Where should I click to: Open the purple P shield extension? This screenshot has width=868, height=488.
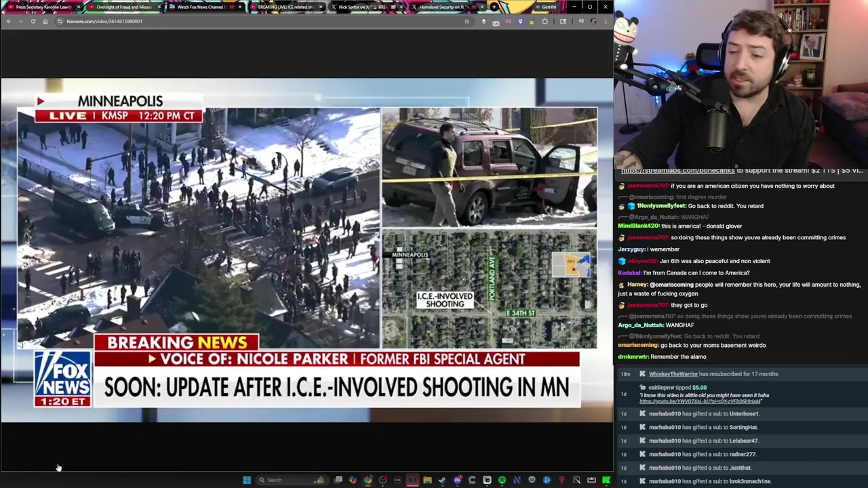tap(520, 21)
